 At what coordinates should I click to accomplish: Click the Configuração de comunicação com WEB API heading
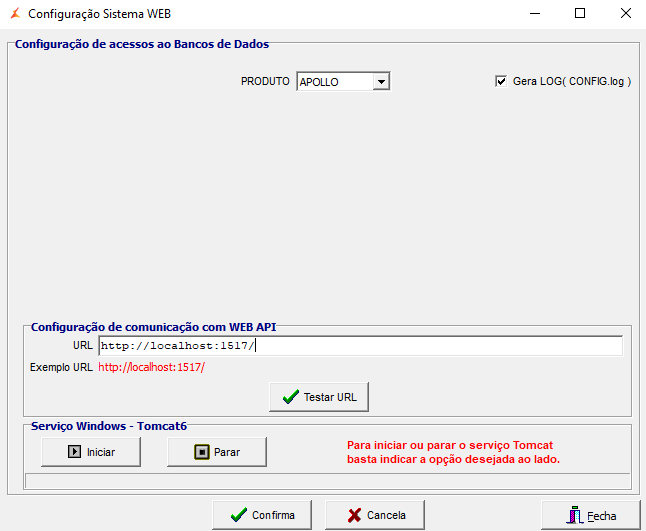[x=153, y=327]
